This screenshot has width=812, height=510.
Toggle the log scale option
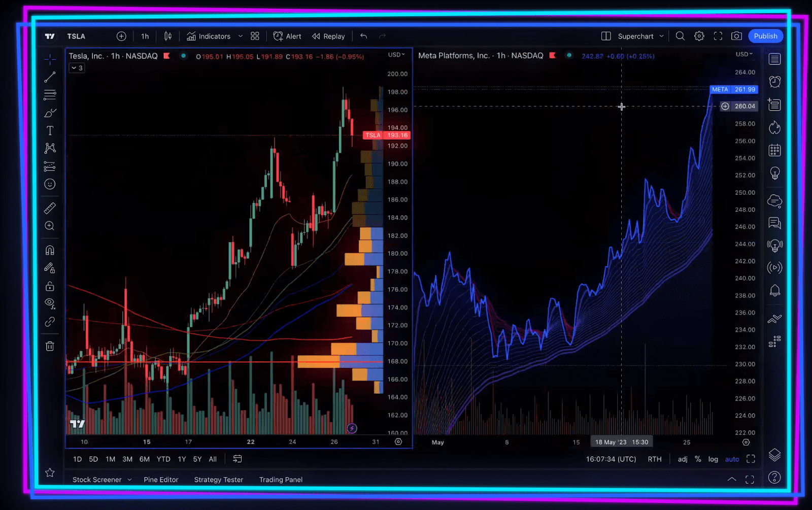point(713,459)
